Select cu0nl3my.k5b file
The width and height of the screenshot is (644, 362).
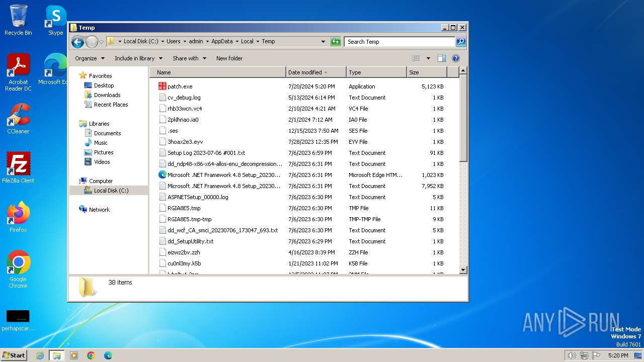pyautogui.click(x=184, y=263)
